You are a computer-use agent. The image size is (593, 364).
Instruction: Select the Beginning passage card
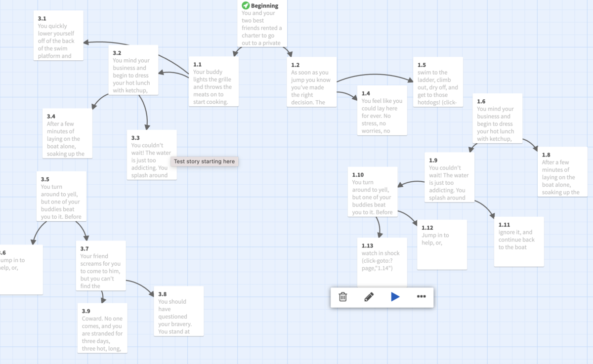tap(262, 25)
